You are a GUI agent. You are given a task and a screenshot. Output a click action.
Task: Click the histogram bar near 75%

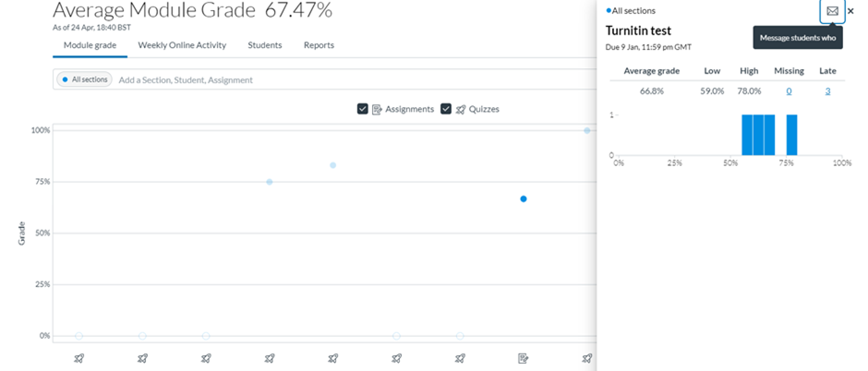(x=791, y=135)
